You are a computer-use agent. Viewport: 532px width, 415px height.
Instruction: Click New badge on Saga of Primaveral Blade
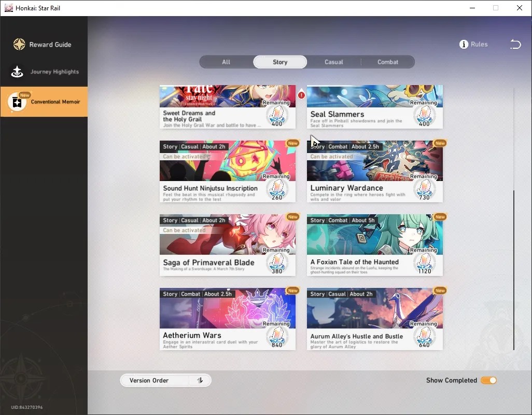click(292, 217)
